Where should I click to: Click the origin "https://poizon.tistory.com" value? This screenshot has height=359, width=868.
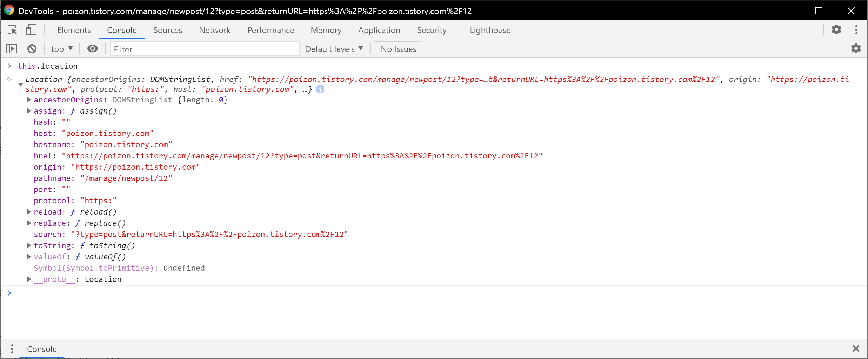click(135, 167)
